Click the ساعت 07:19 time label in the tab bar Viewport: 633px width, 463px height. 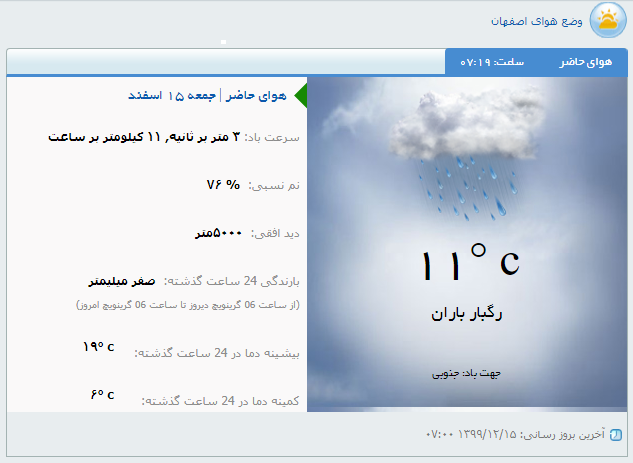click(x=492, y=62)
